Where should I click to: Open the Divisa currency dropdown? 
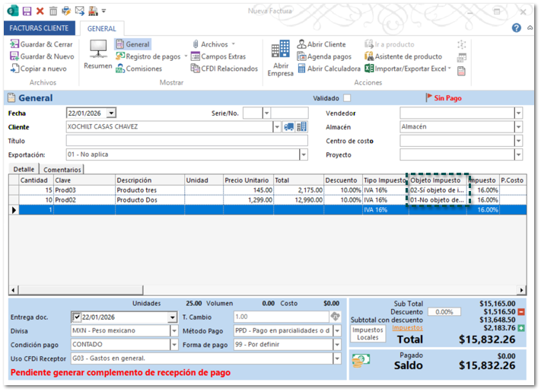173,331
